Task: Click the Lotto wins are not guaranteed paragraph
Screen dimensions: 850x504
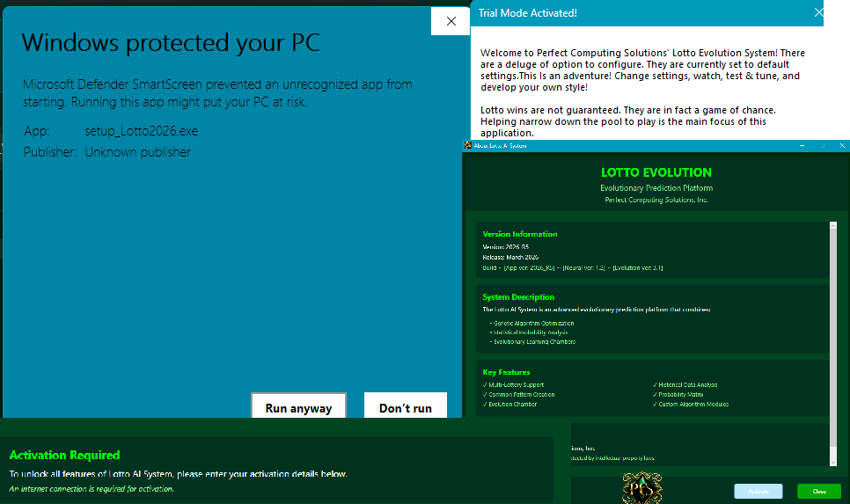Action: [x=627, y=121]
